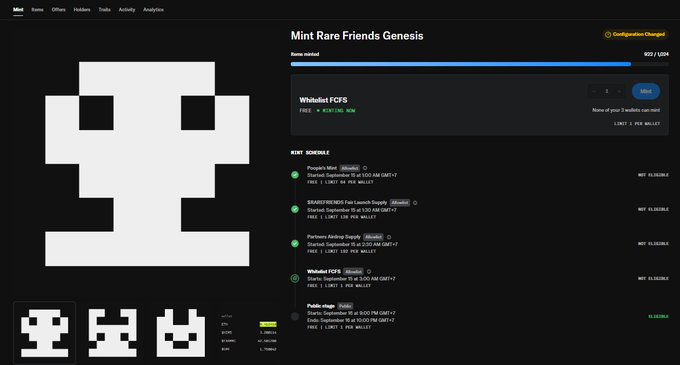680x365 pixels.
Task: Click Allowlist tag next to Whitelist FCFS schedule
Action: tap(353, 272)
